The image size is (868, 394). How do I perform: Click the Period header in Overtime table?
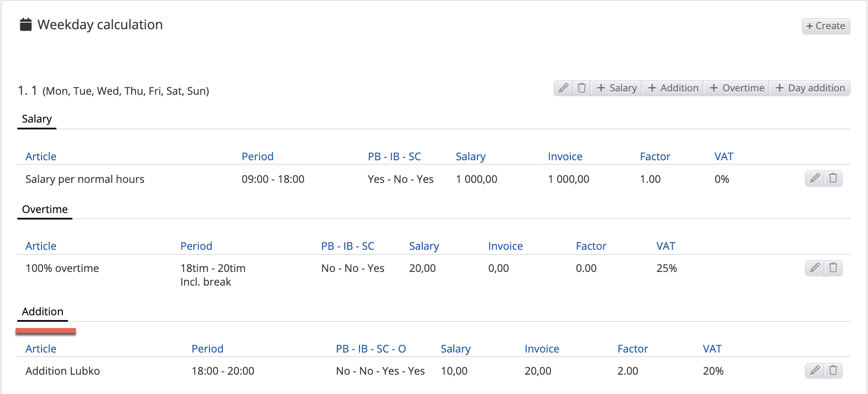click(196, 246)
